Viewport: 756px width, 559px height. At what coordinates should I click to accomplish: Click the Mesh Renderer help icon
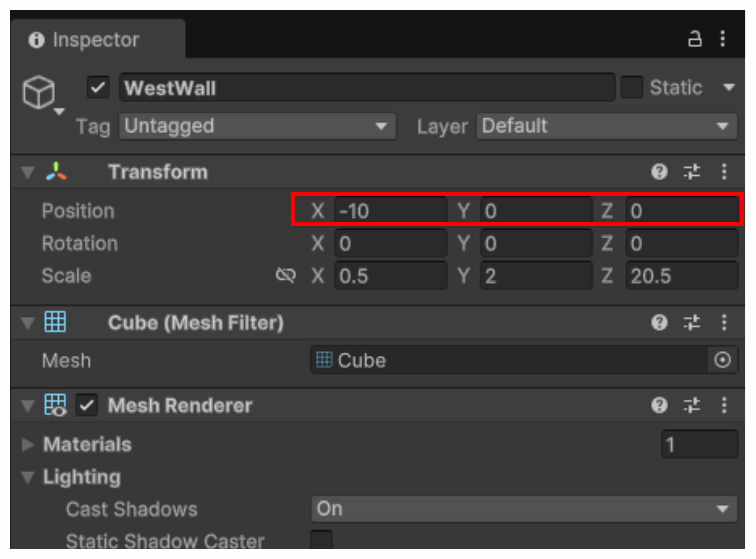click(x=659, y=405)
